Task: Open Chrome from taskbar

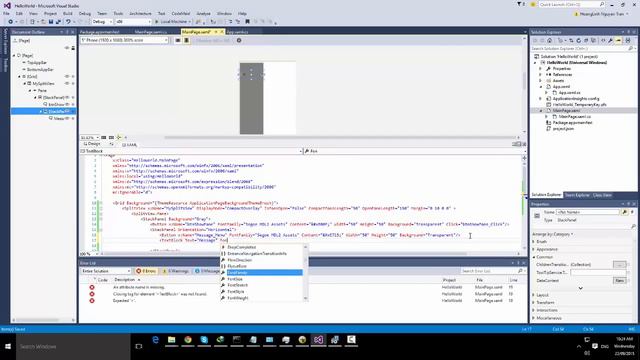Action: point(188,340)
